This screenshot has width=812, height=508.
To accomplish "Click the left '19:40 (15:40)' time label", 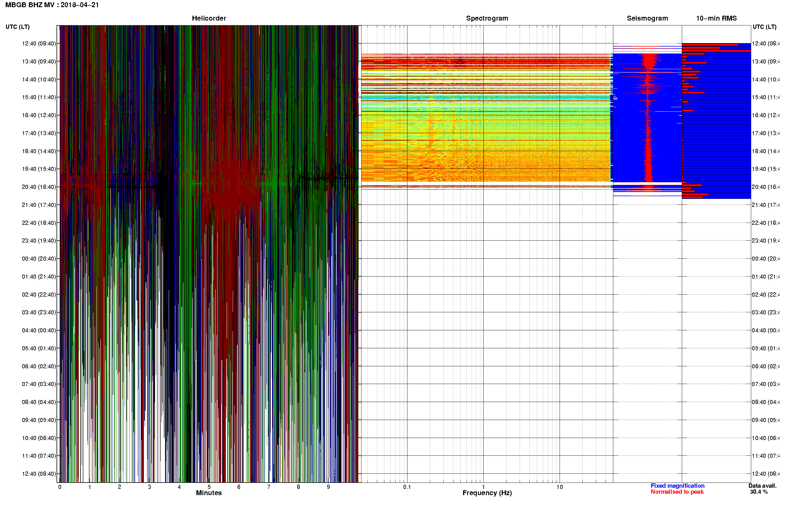I will [x=39, y=169].
